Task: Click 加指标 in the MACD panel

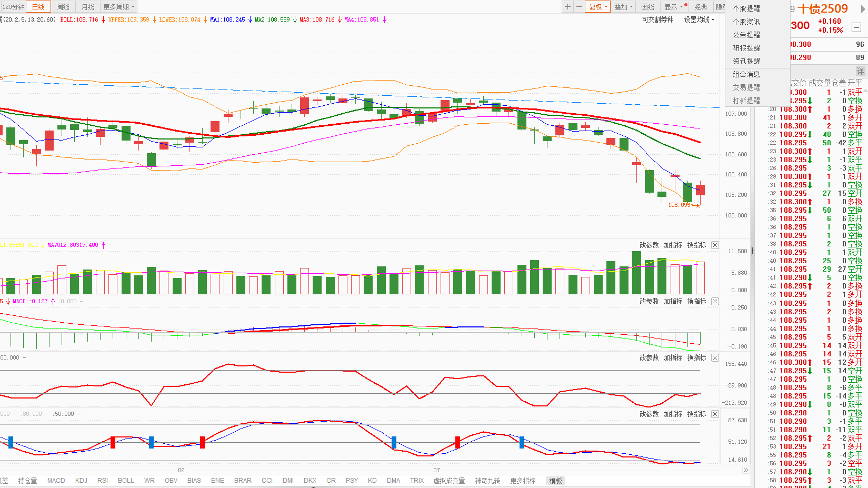Action: [x=673, y=301]
